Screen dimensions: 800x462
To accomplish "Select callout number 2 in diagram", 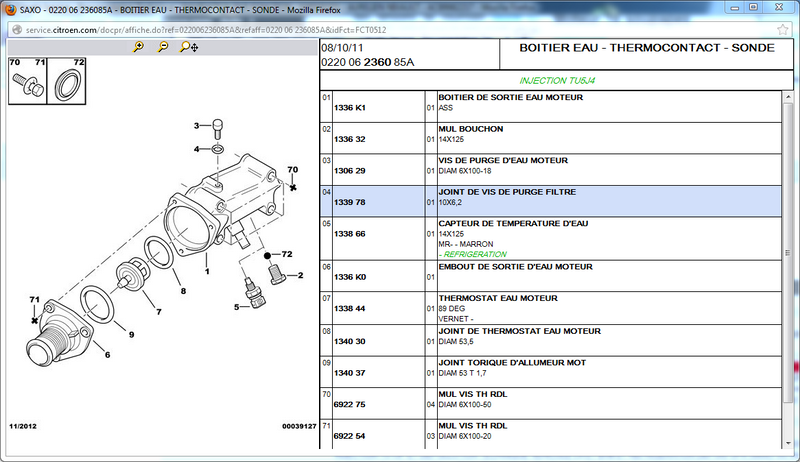I will pos(301,275).
